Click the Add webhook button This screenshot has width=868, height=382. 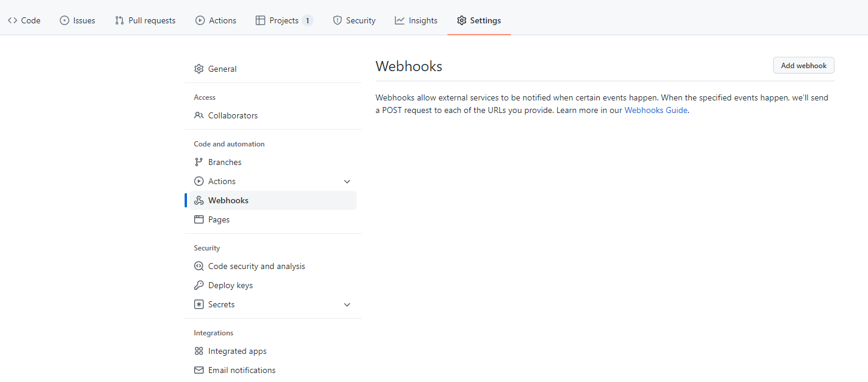803,66
